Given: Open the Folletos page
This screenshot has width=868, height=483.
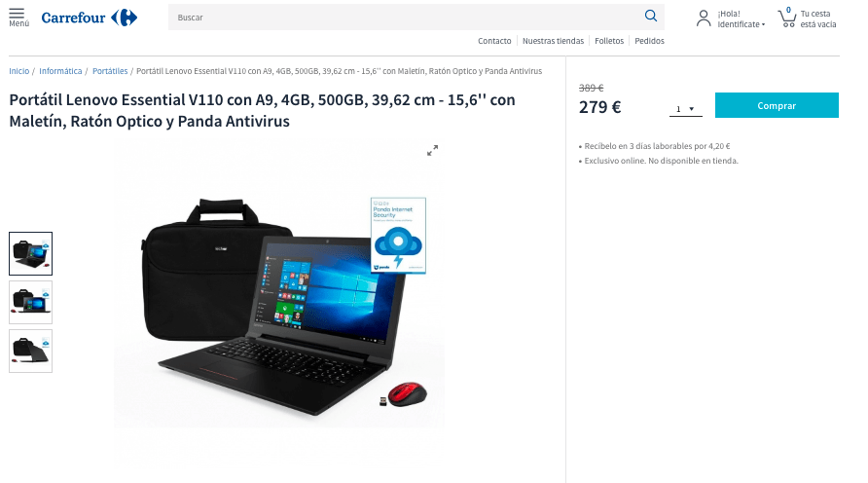Looking at the screenshot, I should [609, 41].
